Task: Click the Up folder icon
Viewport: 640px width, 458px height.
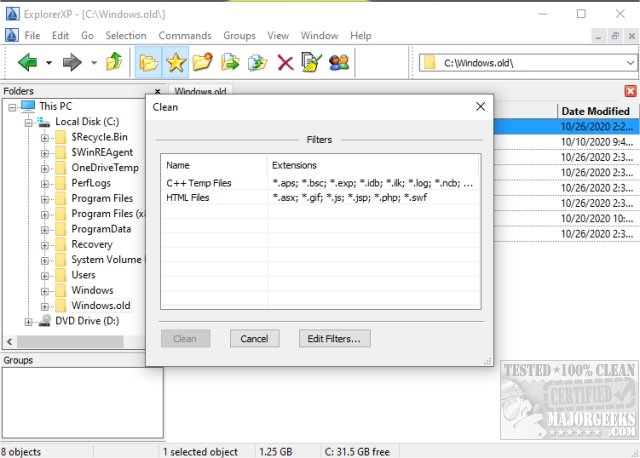Action: (115, 63)
